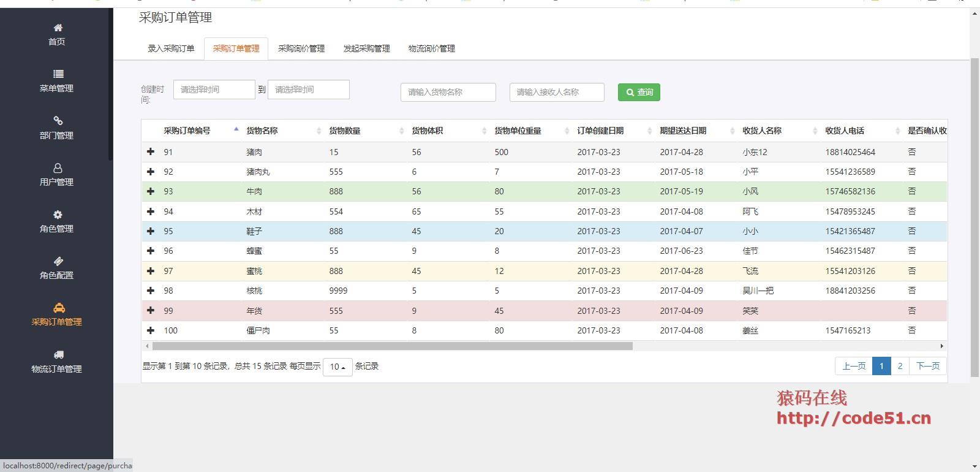Select the 采购订单管理 car icon
Viewport: 980px width, 472px height.
tap(58, 308)
